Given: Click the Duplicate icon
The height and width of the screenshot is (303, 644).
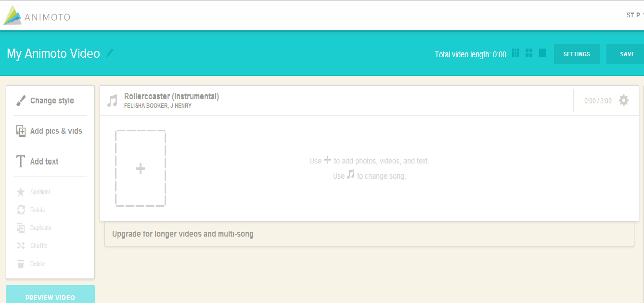Looking at the screenshot, I should click(21, 228).
